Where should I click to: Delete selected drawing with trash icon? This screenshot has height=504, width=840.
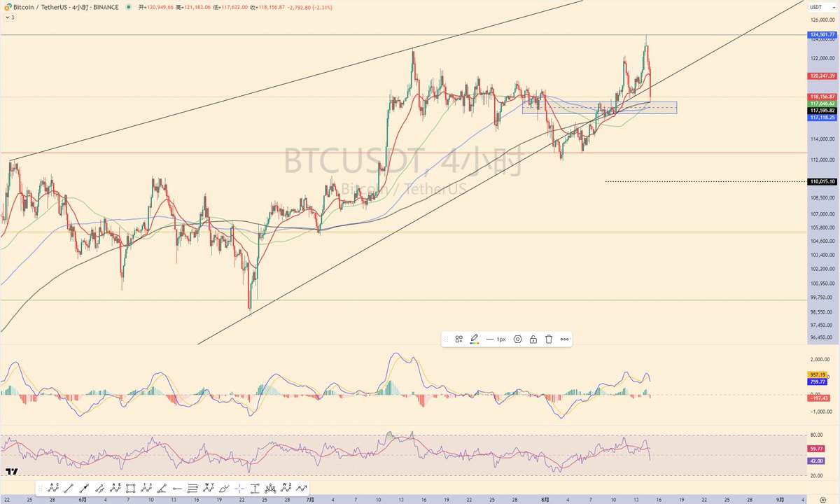[x=549, y=339]
